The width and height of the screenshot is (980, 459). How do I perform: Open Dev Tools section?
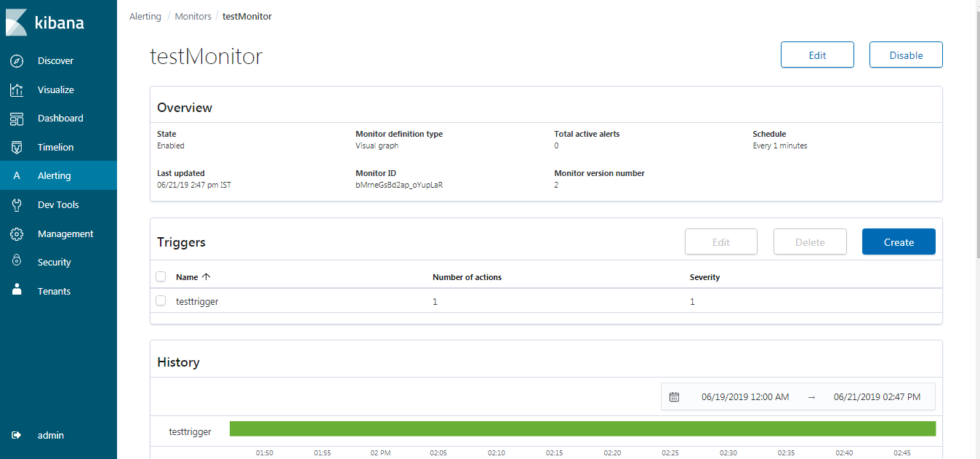58,205
